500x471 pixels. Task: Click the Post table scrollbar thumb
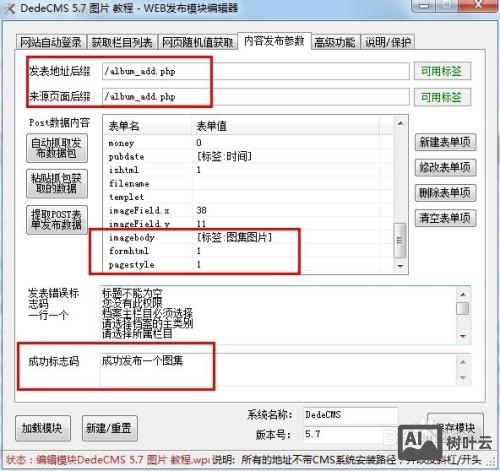pos(400,240)
